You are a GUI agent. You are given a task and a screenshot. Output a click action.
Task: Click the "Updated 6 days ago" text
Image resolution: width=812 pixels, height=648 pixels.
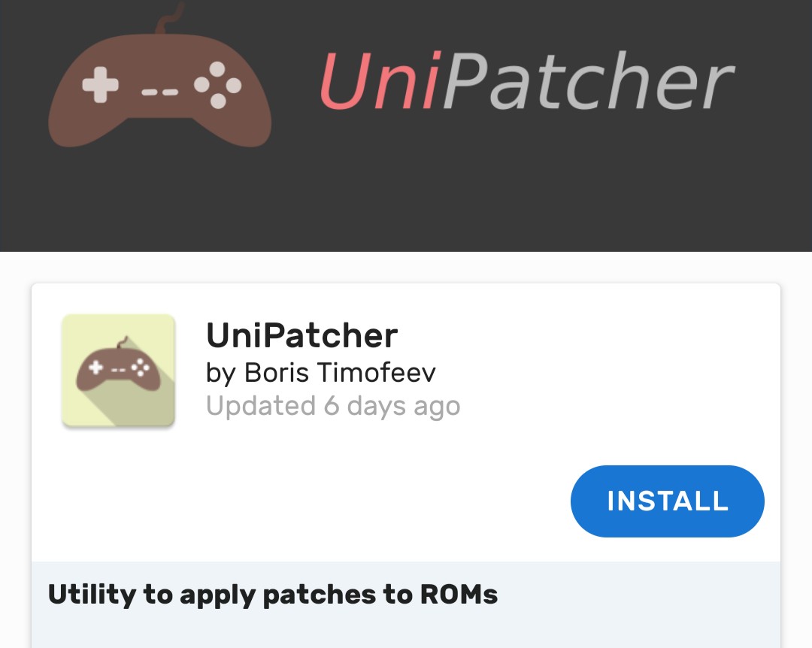click(332, 406)
